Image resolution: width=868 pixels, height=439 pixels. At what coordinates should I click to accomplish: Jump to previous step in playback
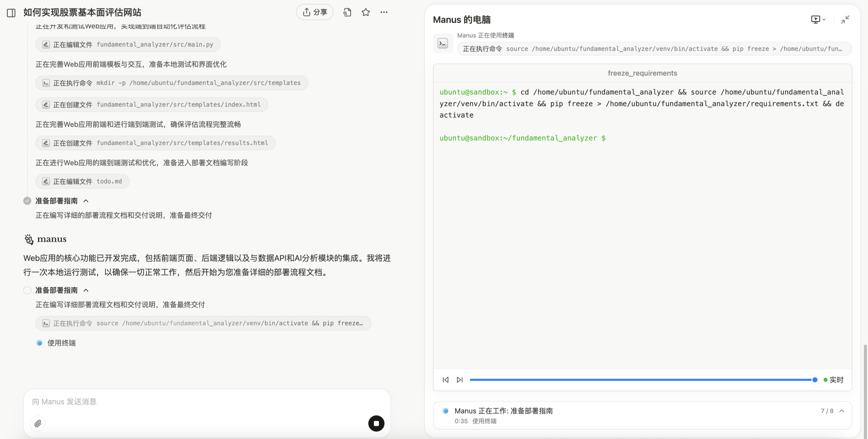coord(445,380)
